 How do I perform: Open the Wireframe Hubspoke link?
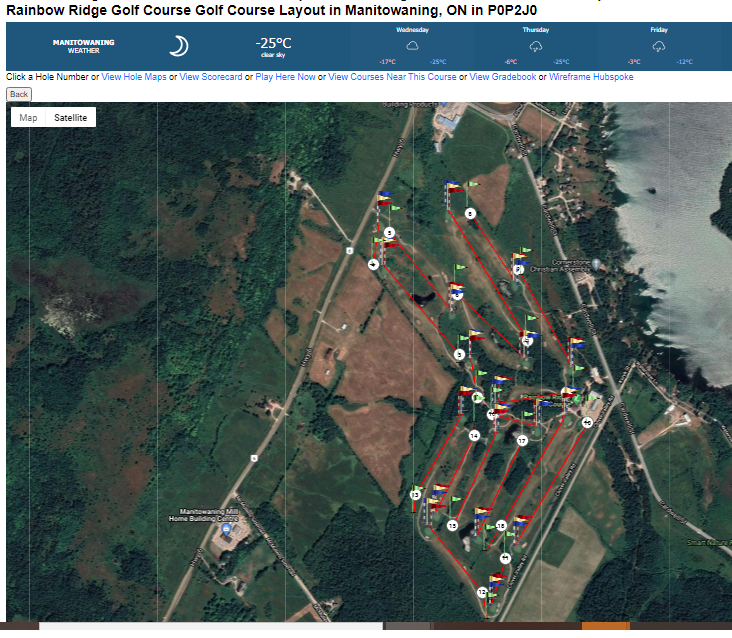591,77
